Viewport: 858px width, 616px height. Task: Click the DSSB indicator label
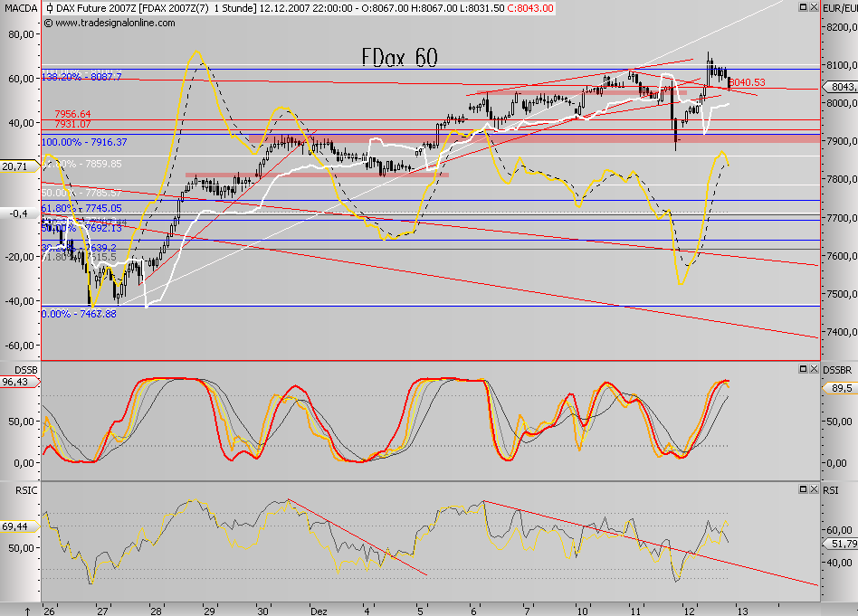coord(25,370)
